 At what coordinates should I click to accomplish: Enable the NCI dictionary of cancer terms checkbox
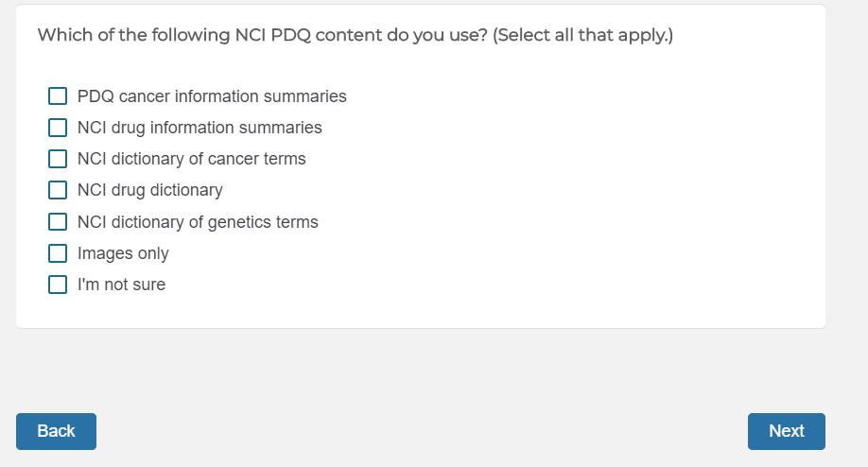coord(58,159)
